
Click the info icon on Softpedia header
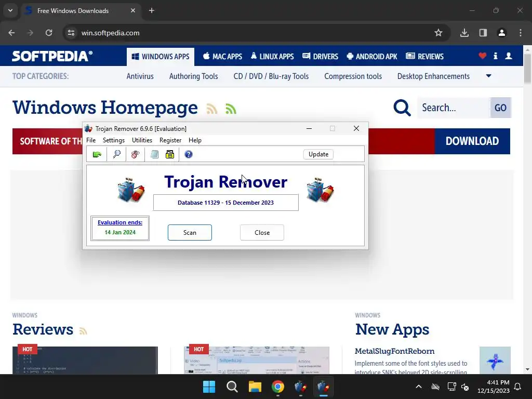coord(495,56)
